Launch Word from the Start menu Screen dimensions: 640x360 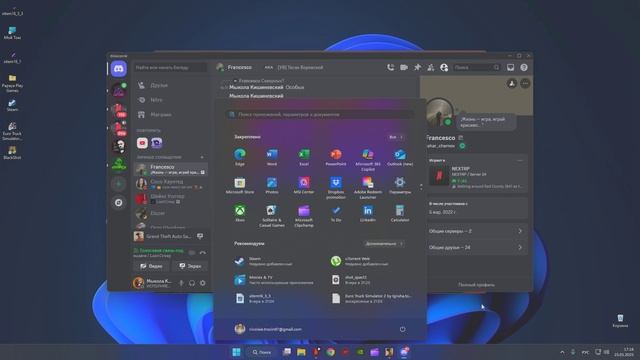(x=272, y=157)
